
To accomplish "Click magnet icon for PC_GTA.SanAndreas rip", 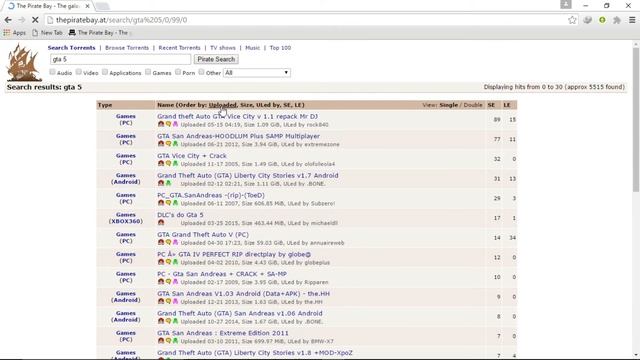I will tap(161, 203).
